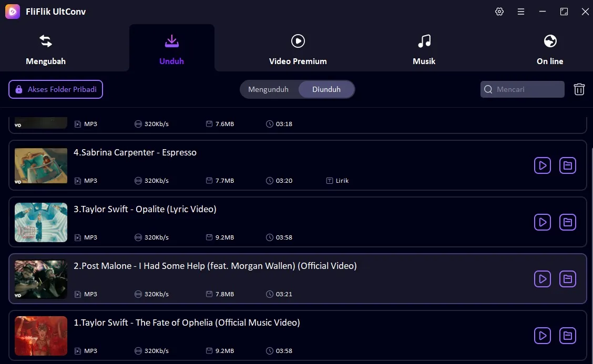Open Akses Folder Pribadi

(x=55, y=89)
